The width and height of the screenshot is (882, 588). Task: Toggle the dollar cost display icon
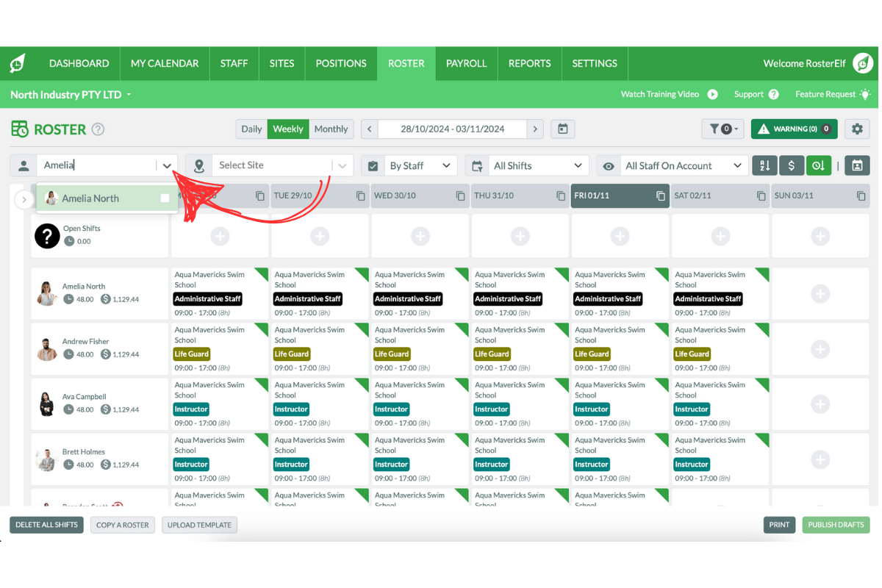click(x=791, y=165)
